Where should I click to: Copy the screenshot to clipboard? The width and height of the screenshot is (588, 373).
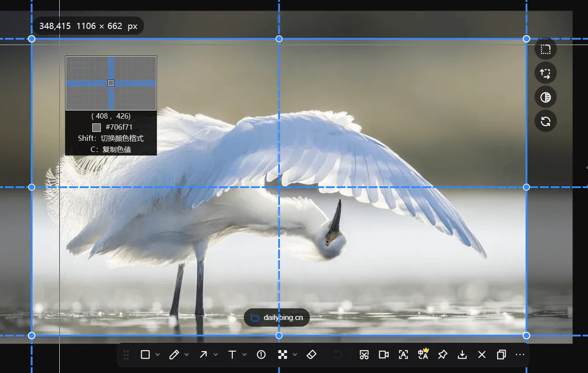(502, 355)
